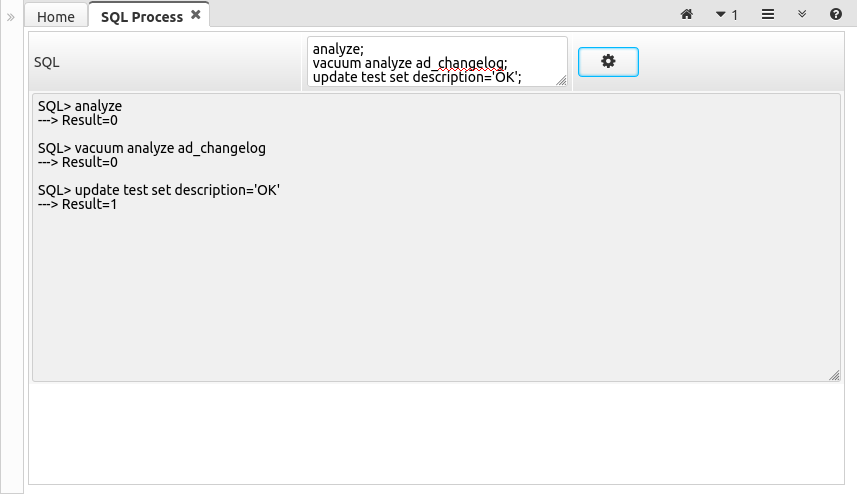Screen dimensions: 857x494
Task: Expand the collapsed left side panel
Action: tap(11, 17)
